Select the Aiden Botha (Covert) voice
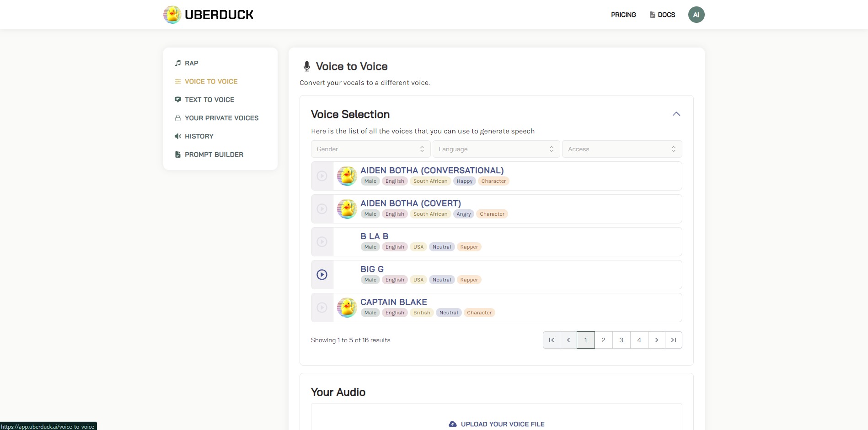 (x=411, y=203)
